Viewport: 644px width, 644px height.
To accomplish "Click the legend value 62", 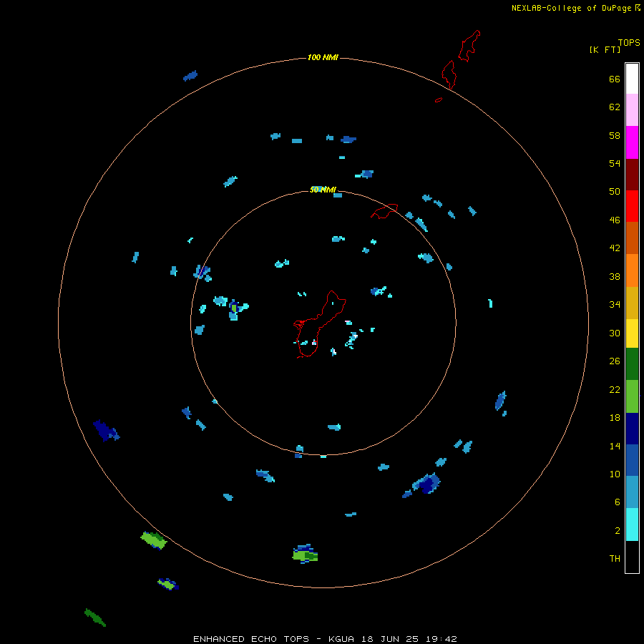I will pos(615,107).
